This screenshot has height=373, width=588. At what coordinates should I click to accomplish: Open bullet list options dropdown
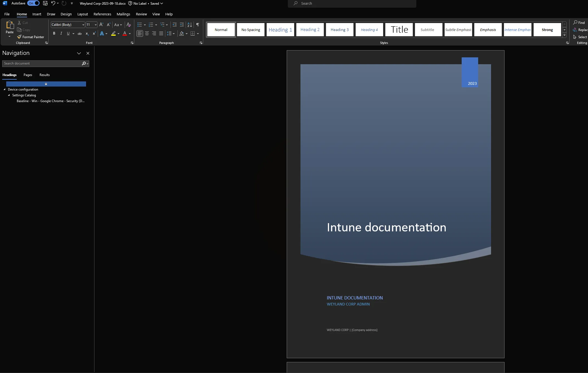pos(145,25)
